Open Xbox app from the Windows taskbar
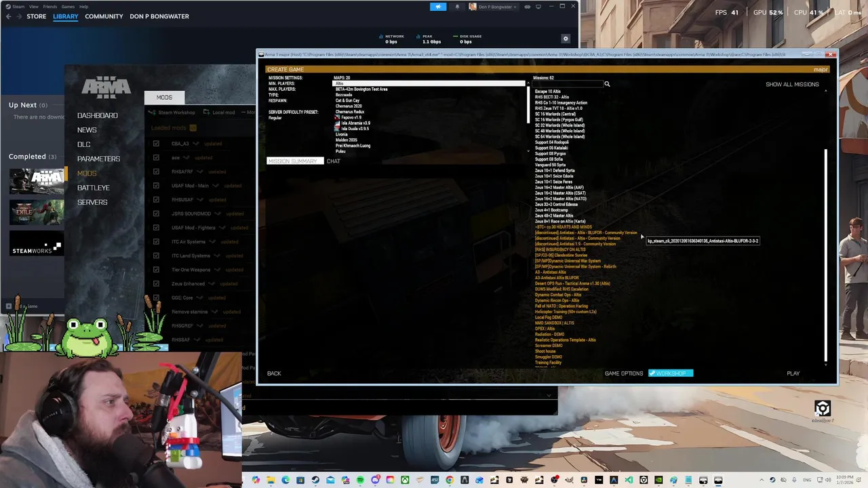Screen dimensions: 868x488 click(405, 480)
